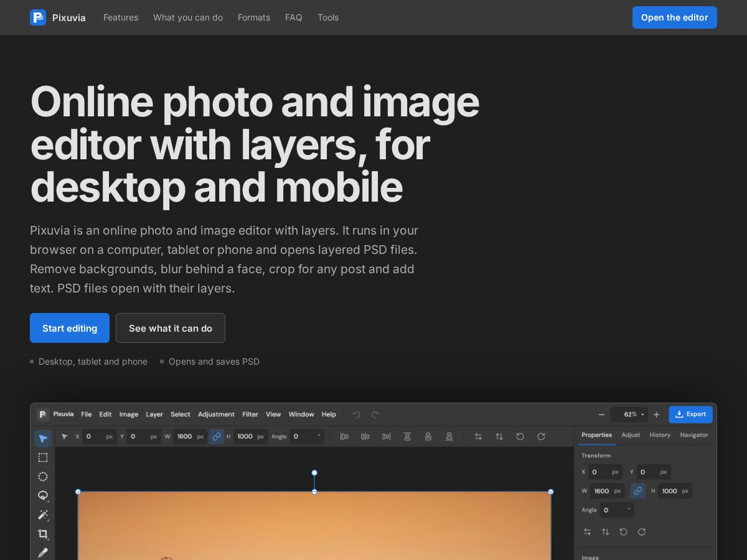Open the What you can do nav link
This screenshot has height=560, width=747.
[x=188, y=17]
